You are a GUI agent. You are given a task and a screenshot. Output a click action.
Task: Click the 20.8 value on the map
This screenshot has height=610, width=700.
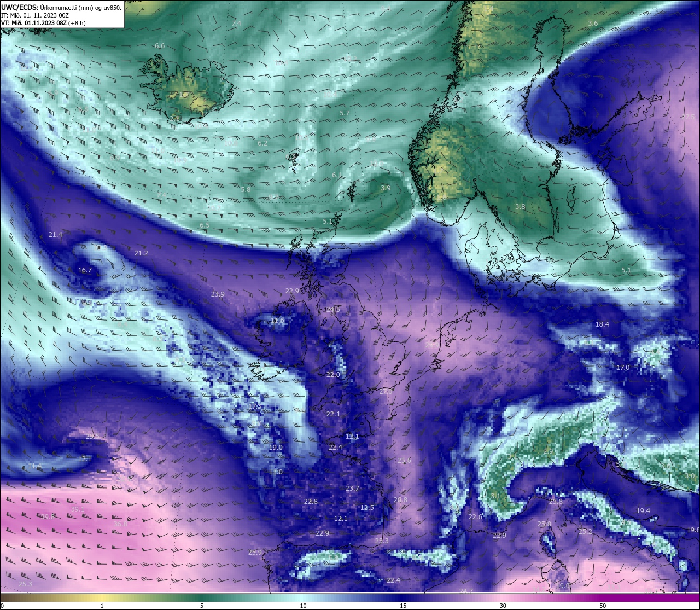pyautogui.click(x=400, y=500)
